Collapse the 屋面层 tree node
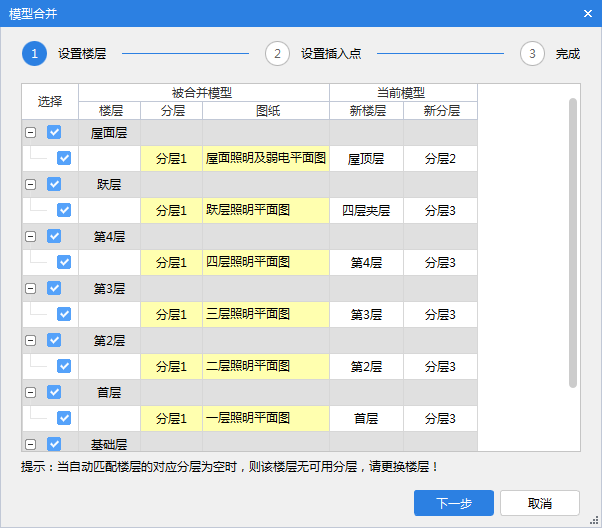This screenshot has width=602, height=528. [31, 132]
